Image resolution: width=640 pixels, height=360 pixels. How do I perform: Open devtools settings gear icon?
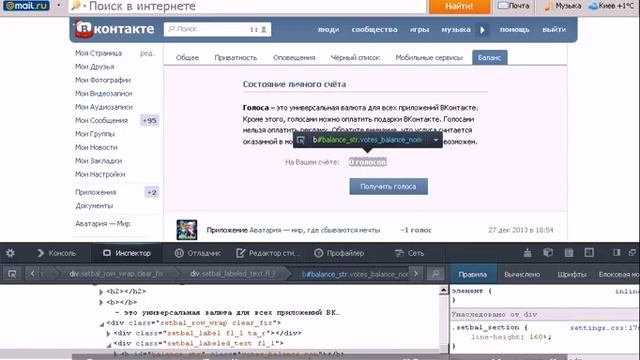(x=10, y=253)
